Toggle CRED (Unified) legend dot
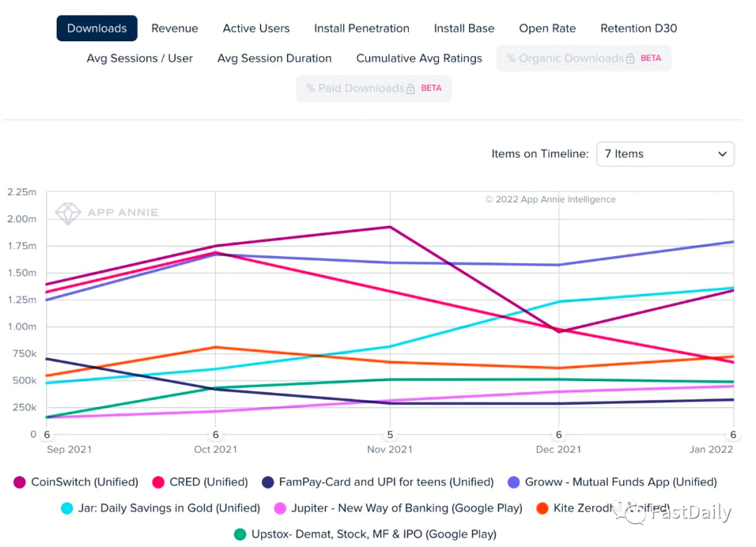Screen dimensions: 756x547 [158, 483]
